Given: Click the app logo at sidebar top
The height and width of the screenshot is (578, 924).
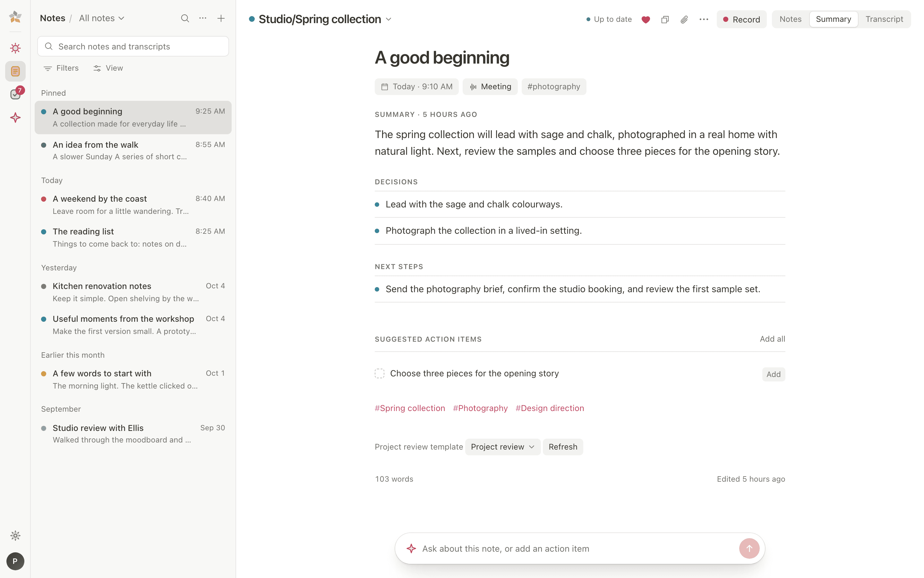Looking at the screenshot, I should pos(15,17).
